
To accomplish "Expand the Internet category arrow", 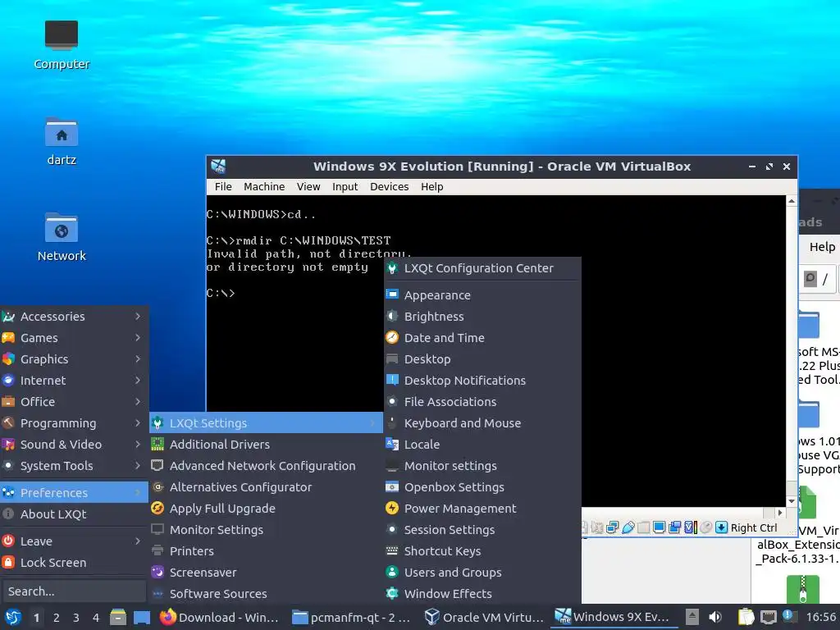I will 138,381.
